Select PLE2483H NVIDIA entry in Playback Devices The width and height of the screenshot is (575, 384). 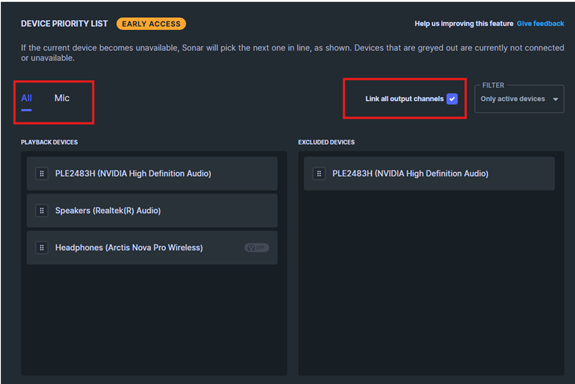pyautogui.click(x=152, y=173)
